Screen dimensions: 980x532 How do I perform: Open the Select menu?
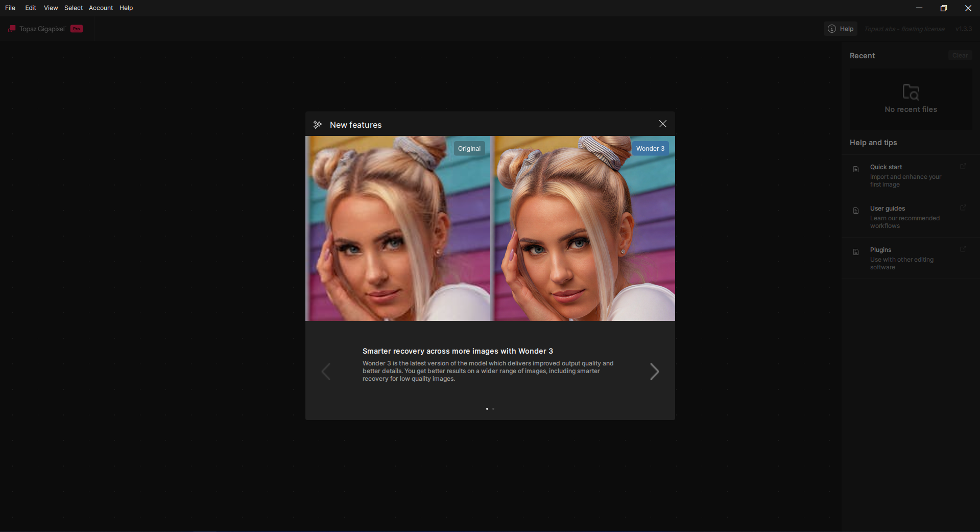74,8
